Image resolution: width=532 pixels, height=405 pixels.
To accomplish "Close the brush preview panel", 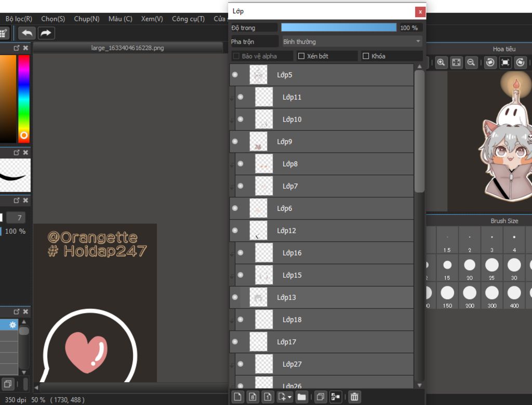I will 25,152.
